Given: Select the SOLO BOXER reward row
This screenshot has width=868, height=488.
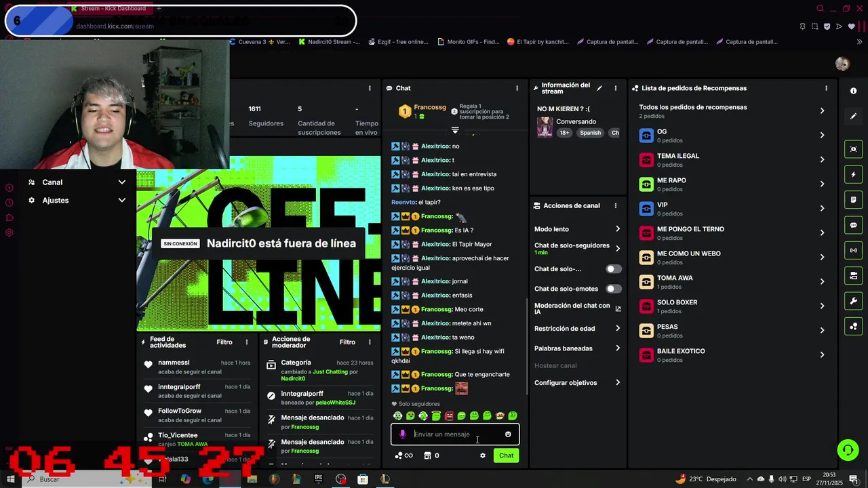Looking at the screenshot, I should [732, 306].
